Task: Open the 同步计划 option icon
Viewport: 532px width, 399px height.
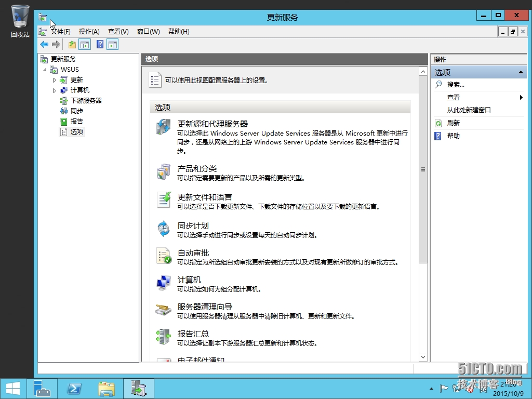Action: tap(164, 229)
